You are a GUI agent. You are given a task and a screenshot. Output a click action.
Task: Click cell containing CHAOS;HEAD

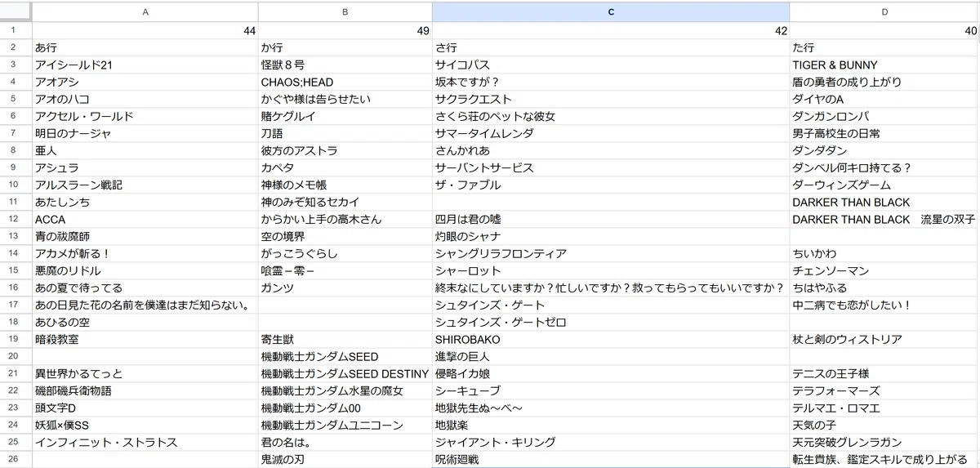click(345, 82)
